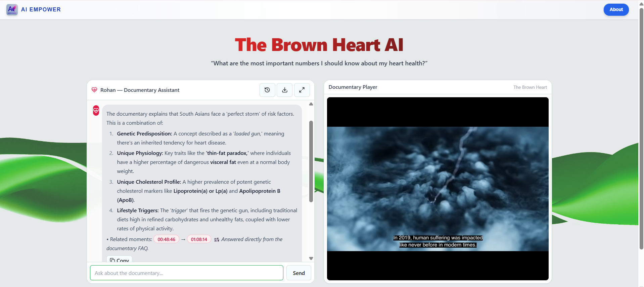Open chat history with the clock icon
Viewport: 644px width, 287px height.
pos(267,90)
